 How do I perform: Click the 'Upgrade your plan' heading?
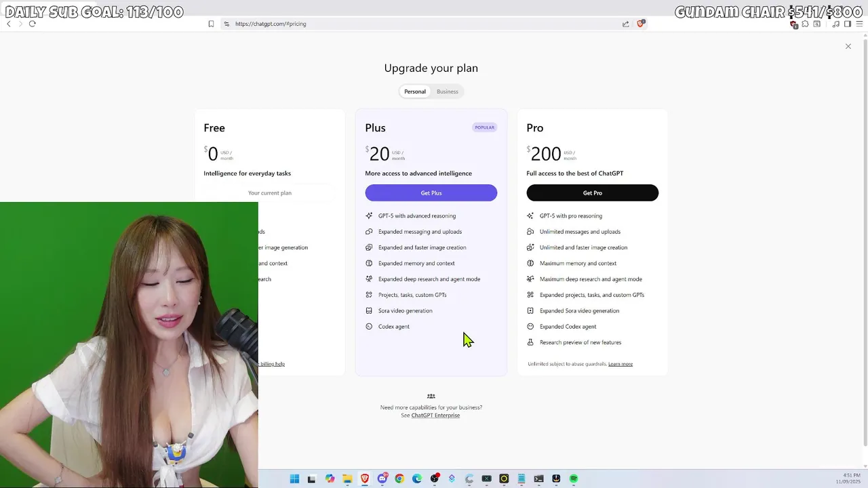click(x=431, y=68)
